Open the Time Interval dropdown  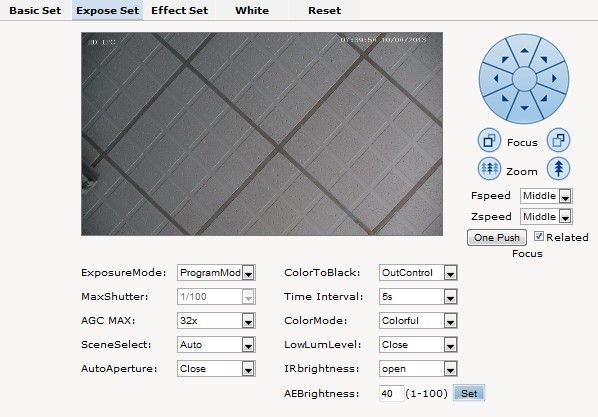click(x=418, y=297)
